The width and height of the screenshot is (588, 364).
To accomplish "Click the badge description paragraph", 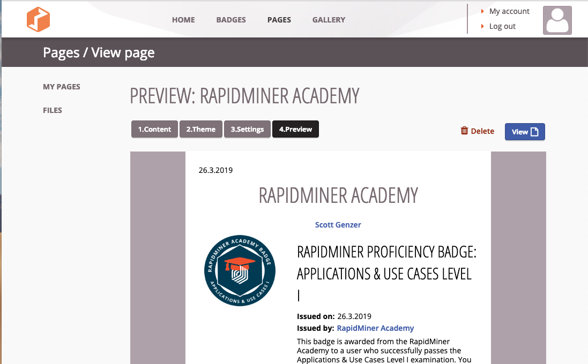I will (384, 351).
